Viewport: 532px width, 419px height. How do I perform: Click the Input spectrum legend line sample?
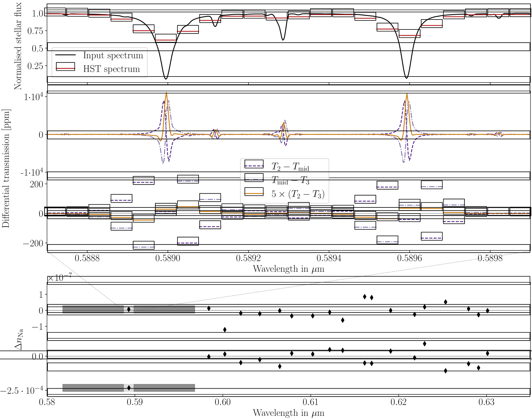click(x=65, y=55)
